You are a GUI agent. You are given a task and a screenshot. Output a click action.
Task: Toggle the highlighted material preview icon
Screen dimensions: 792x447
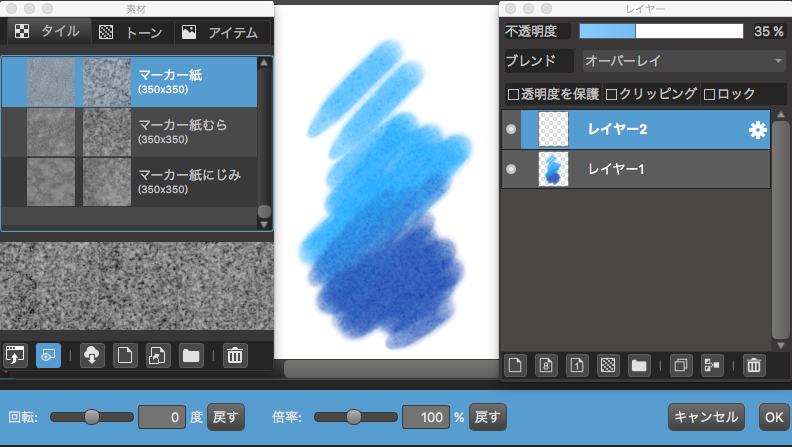pos(48,355)
